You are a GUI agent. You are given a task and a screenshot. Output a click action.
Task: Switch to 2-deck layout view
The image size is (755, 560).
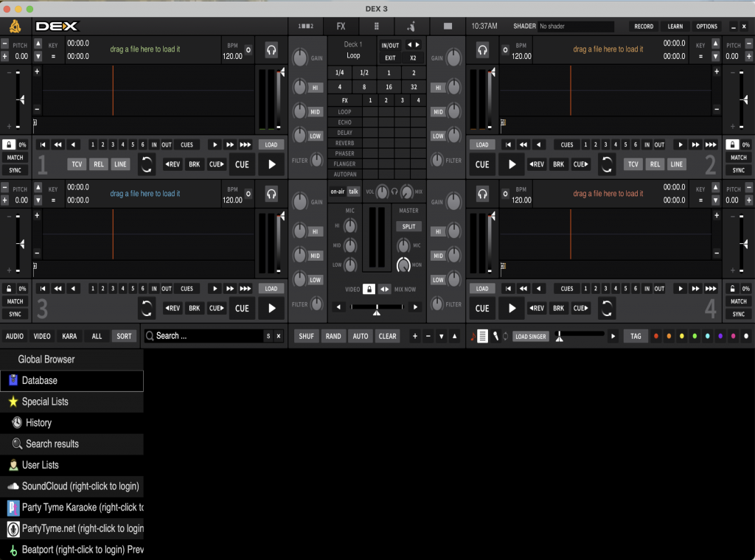click(306, 26)
